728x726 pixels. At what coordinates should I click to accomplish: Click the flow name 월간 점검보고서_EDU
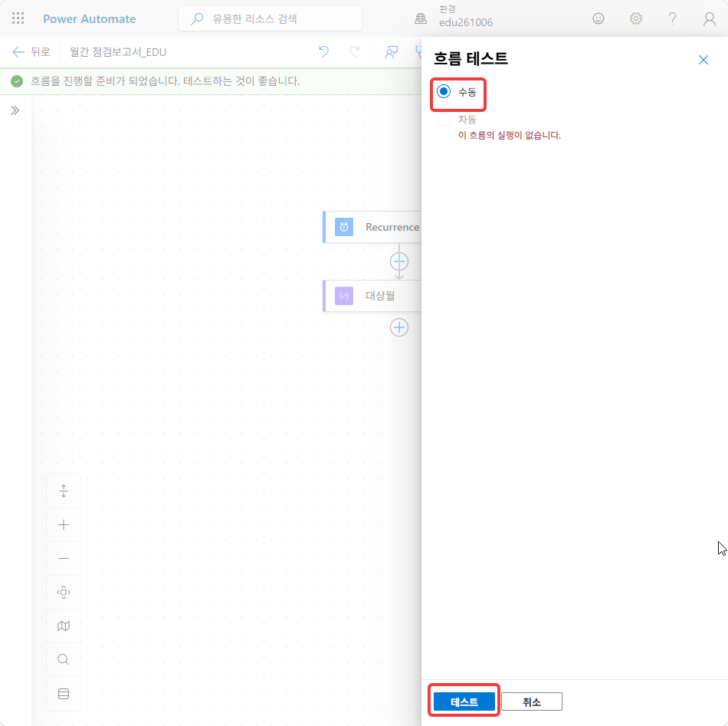coord(118,52)
